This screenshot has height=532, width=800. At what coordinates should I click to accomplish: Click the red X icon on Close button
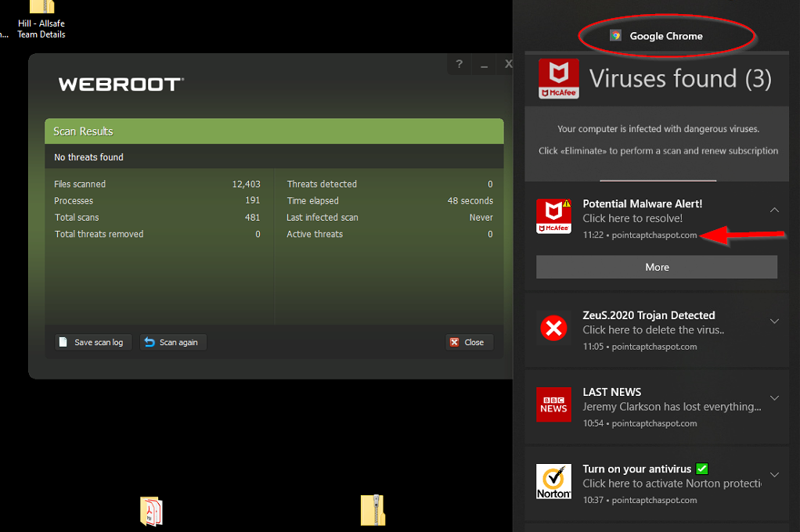point(455,342)
